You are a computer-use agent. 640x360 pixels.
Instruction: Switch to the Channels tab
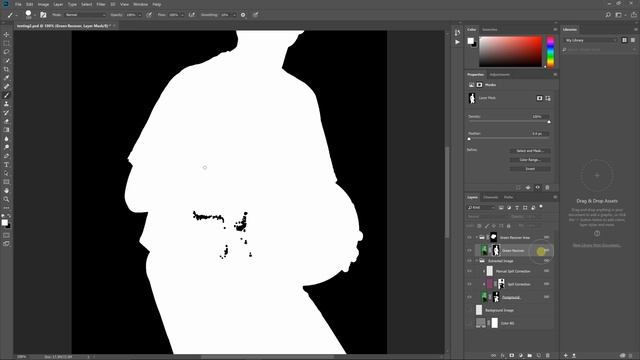[491, 197]
